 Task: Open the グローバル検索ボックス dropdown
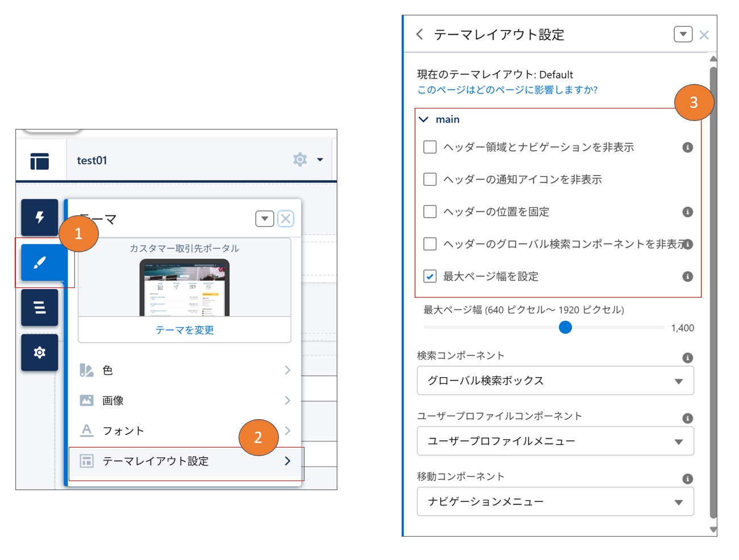(x=555, y=381)
